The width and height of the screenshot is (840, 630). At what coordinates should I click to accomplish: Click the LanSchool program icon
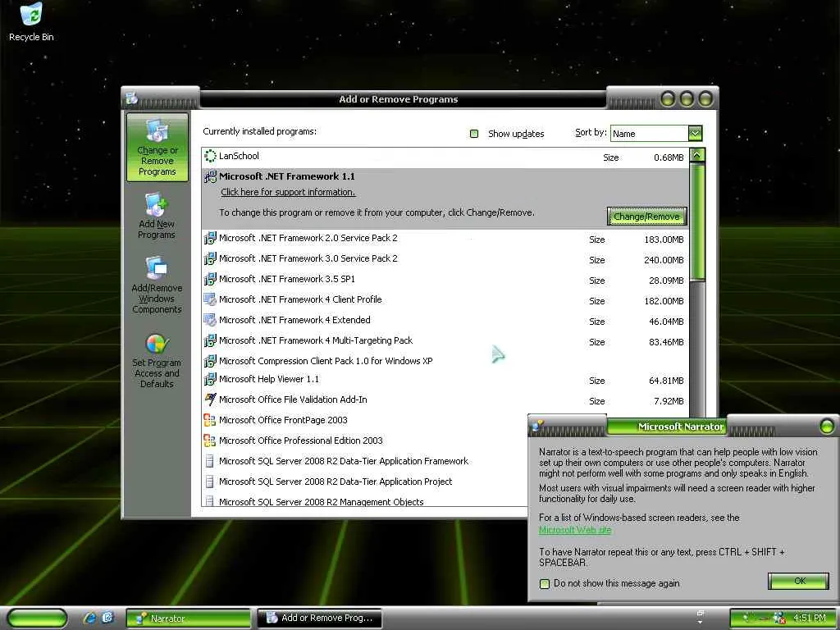click(x=211, y=156)
